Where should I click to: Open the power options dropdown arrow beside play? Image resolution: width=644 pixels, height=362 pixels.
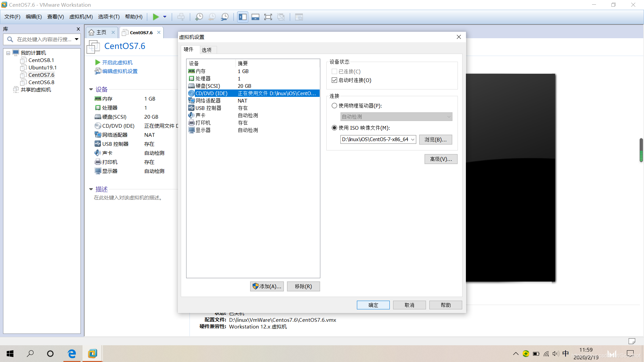pyautogui.click(x=165, y=17)
